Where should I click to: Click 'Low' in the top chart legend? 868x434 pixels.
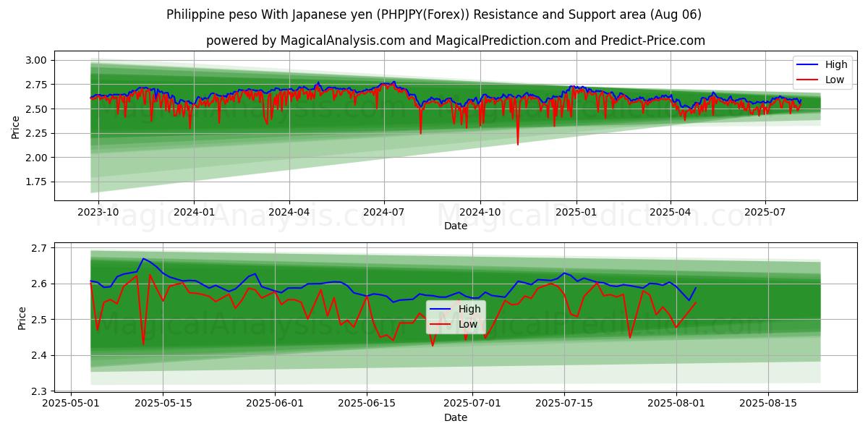click(835, 80)
